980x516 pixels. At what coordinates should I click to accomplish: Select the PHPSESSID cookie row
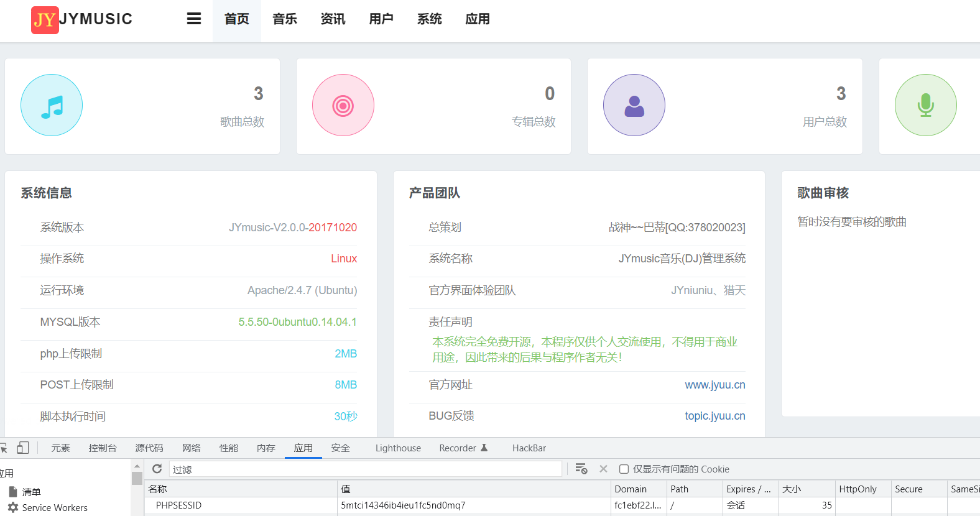(562, 505)
